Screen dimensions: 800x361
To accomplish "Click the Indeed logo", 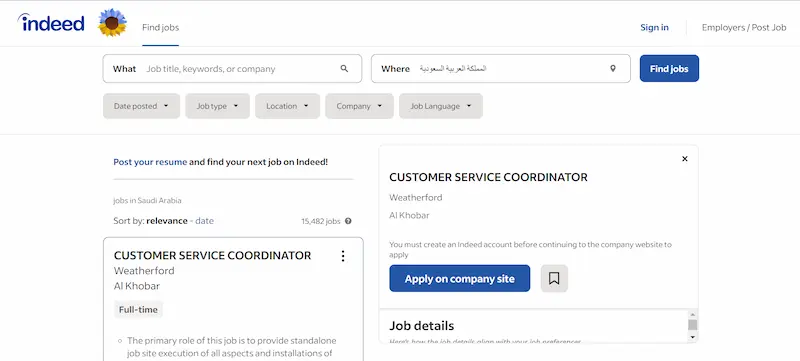I will point(51,23).
